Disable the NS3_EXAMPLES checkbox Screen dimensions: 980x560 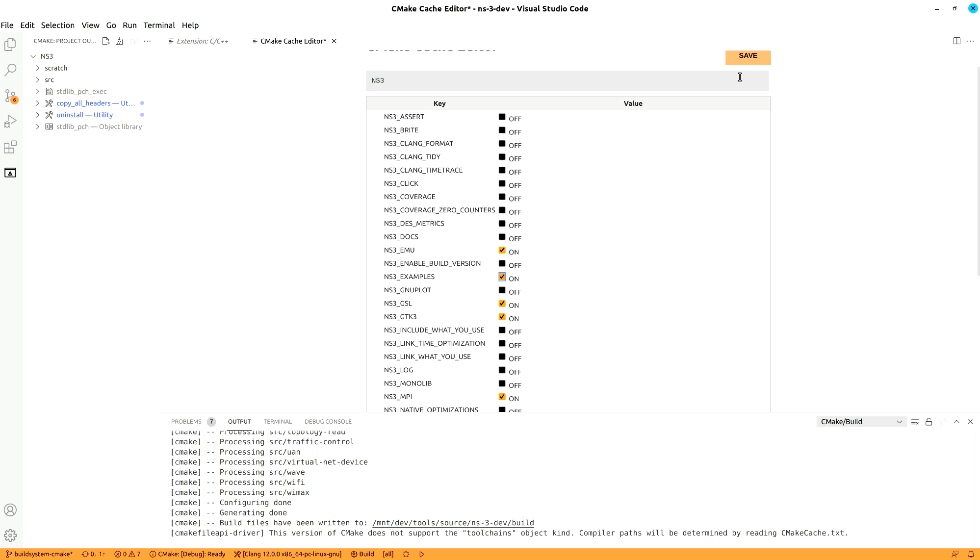502,276
